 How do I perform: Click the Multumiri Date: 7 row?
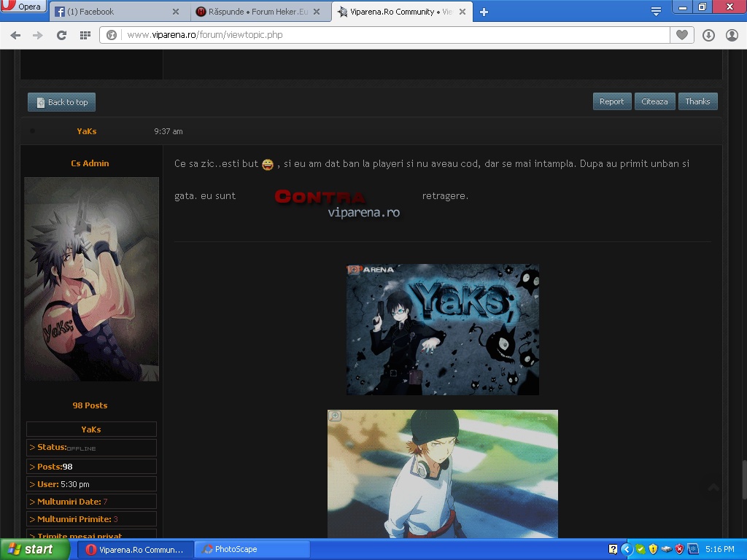(x=91, y=502)
